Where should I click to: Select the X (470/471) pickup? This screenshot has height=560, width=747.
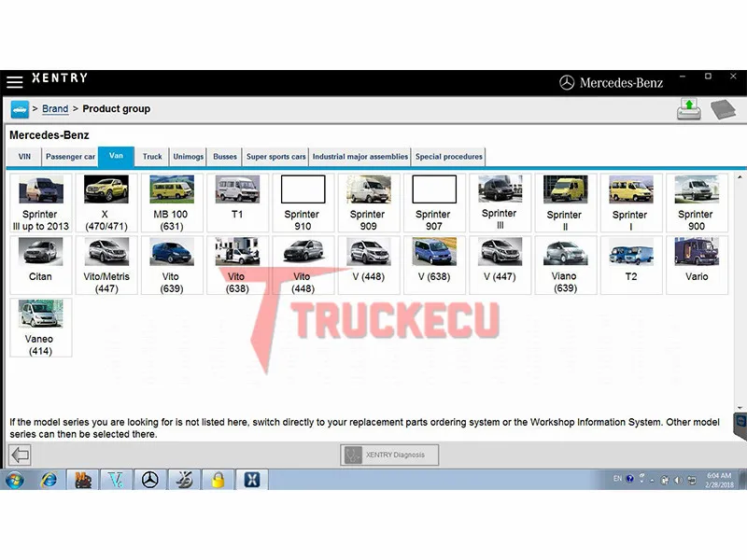[106, 203]
